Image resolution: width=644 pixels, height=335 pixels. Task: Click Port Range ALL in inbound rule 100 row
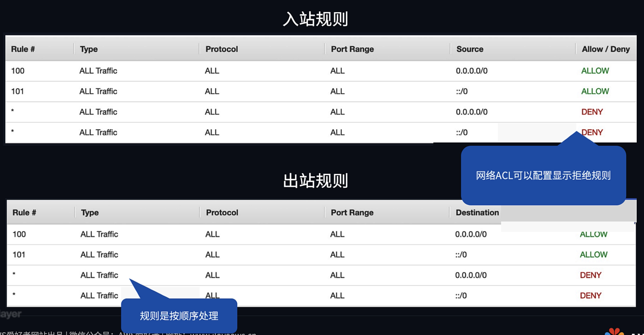(338, 71)
